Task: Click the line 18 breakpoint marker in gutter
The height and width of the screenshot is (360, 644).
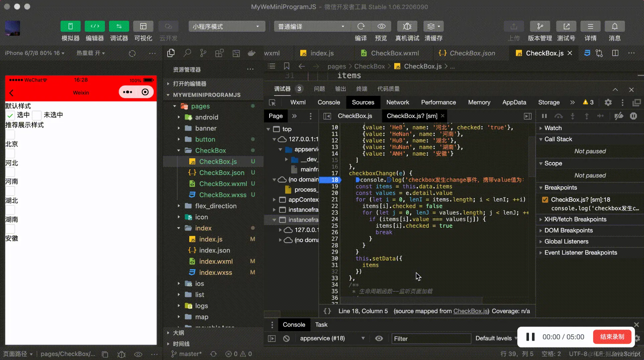Action: coord(330,180)
